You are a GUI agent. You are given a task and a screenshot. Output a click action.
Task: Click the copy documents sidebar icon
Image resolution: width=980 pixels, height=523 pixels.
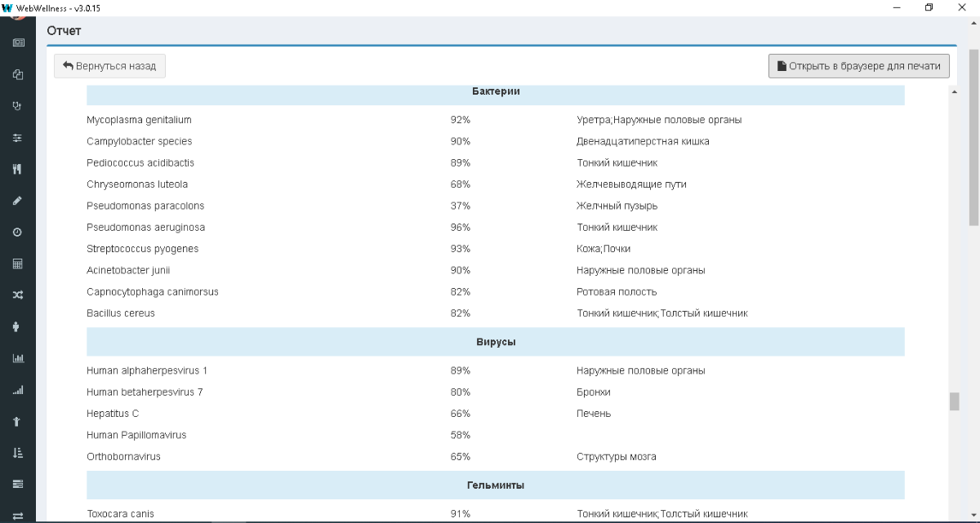(x=18, y=74)
